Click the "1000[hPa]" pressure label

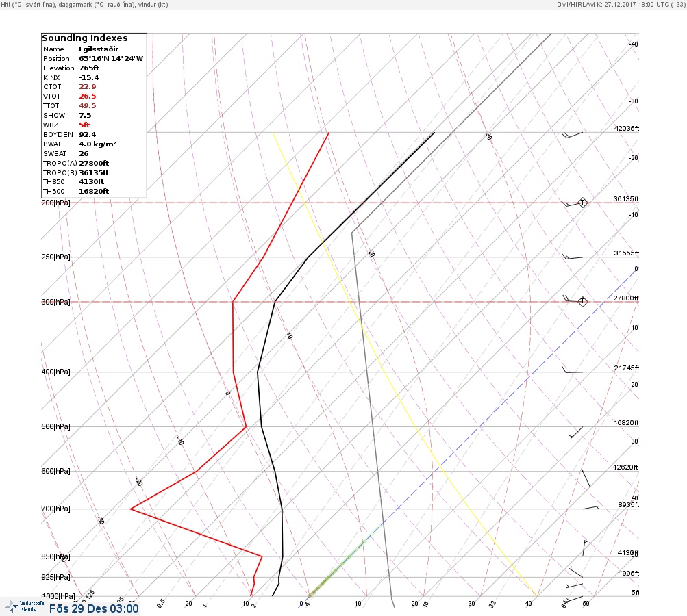tap(58, 596)
